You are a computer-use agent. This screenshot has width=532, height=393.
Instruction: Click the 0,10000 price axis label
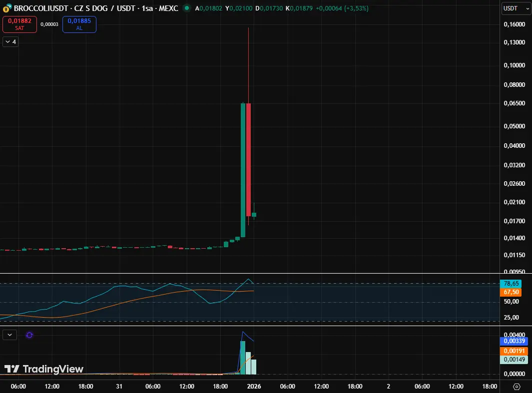[515, 65]
